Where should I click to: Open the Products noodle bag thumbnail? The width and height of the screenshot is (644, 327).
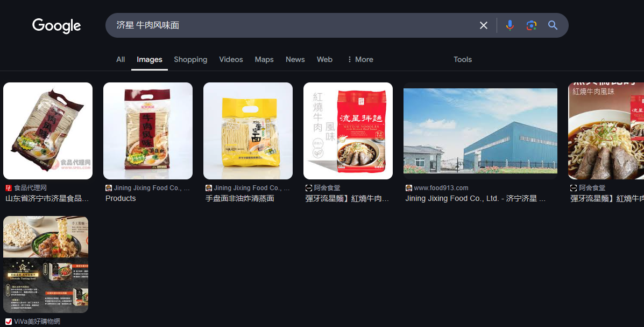coord(148,131)
